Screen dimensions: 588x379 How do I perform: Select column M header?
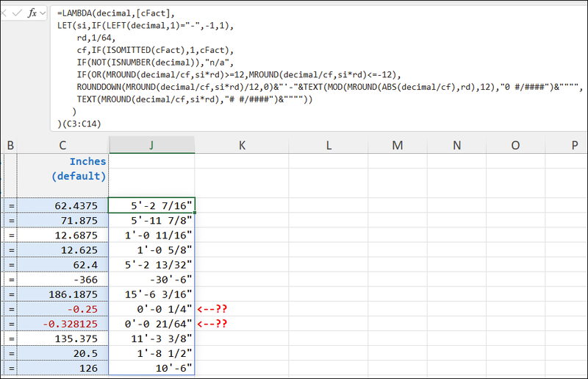pos(398,145)
